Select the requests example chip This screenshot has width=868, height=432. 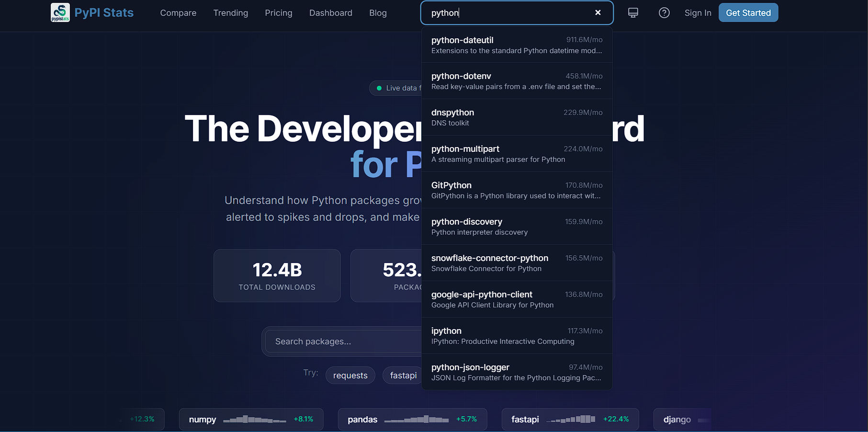tap(350, 375)
